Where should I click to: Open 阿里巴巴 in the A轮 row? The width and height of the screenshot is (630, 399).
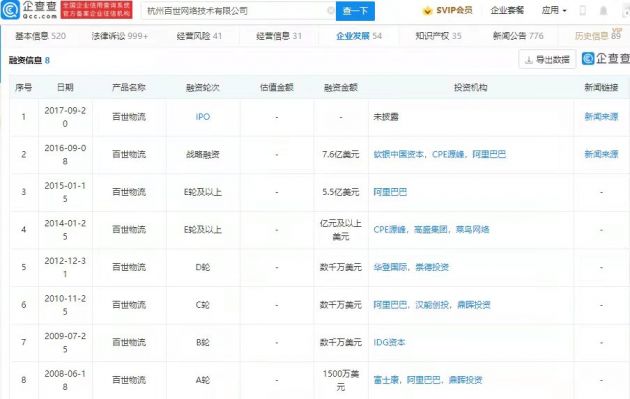click(423, 380)
